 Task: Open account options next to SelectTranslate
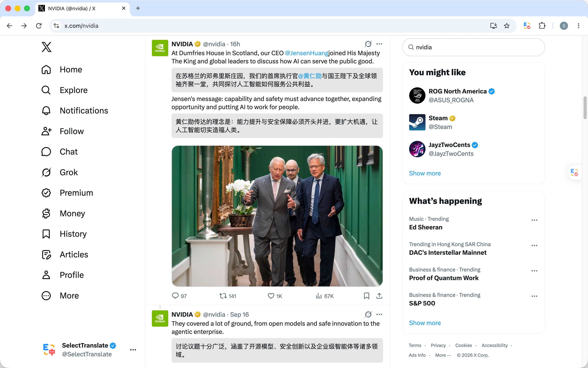coord(133,350)
